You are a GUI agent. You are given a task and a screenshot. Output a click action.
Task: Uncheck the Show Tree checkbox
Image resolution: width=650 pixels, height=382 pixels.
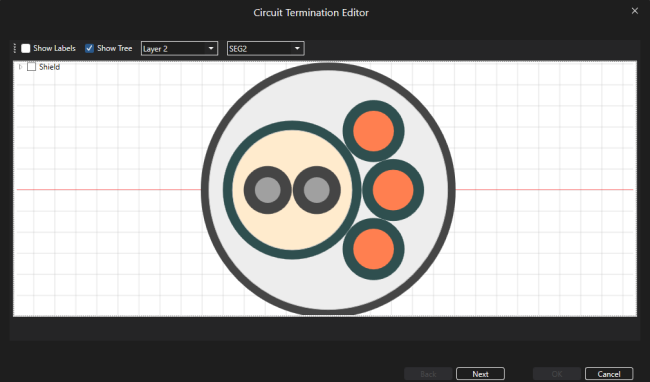click(x=89, y=48)
